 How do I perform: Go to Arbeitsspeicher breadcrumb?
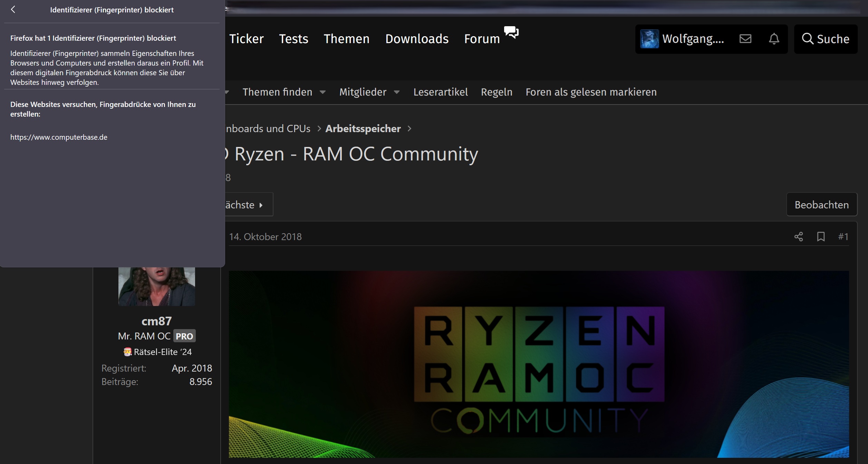click(x=363, y=129)
